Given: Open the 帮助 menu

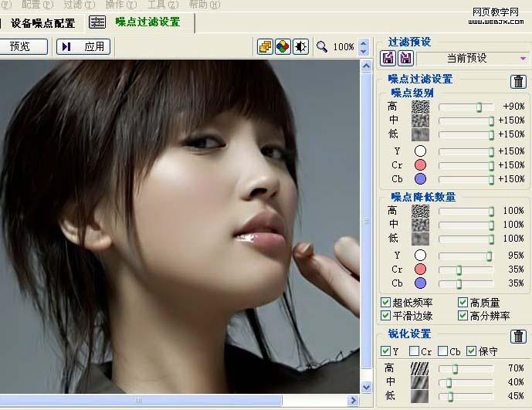Looking at the screenshot, I should click(x=205, y=5).
